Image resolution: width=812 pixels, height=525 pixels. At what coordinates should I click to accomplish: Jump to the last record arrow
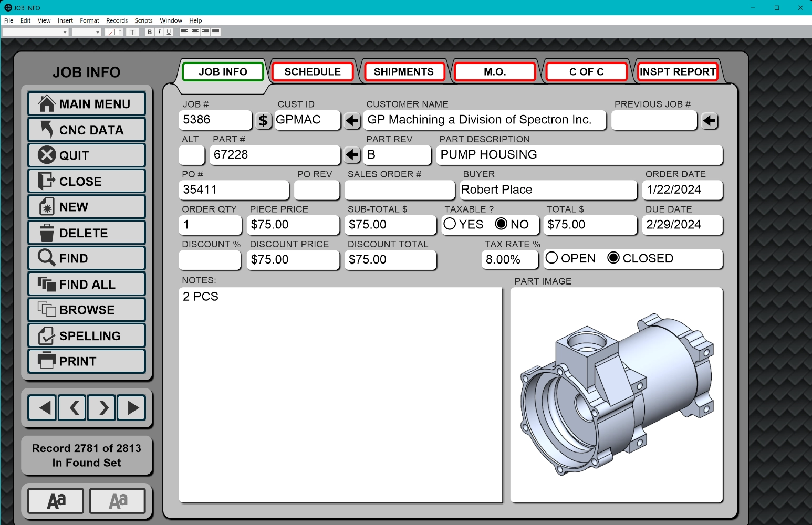[132, 407]
